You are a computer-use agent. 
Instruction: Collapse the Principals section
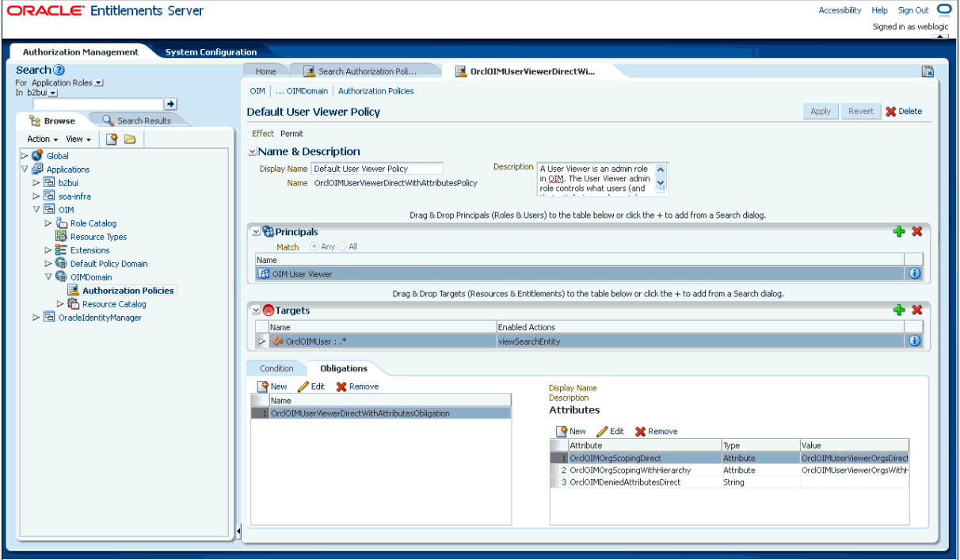[x=256, y=232]
